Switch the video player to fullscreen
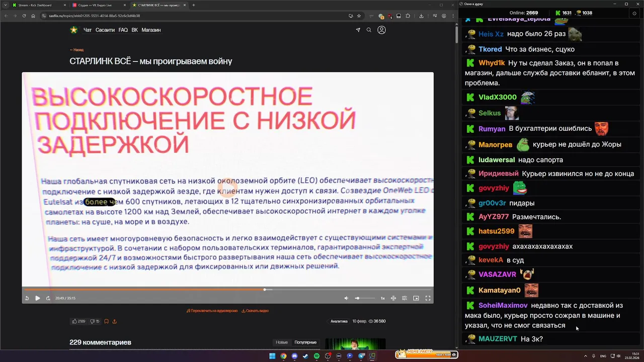 428,298
